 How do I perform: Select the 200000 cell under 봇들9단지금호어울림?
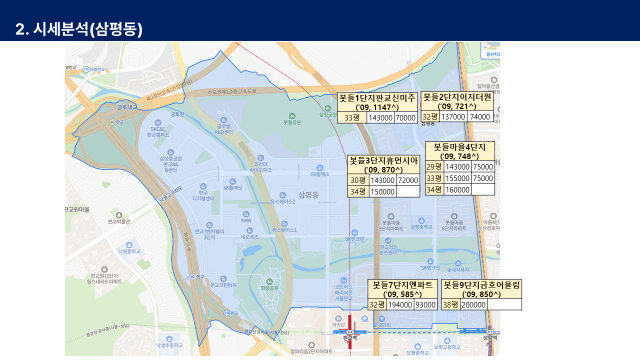(473, 305)
